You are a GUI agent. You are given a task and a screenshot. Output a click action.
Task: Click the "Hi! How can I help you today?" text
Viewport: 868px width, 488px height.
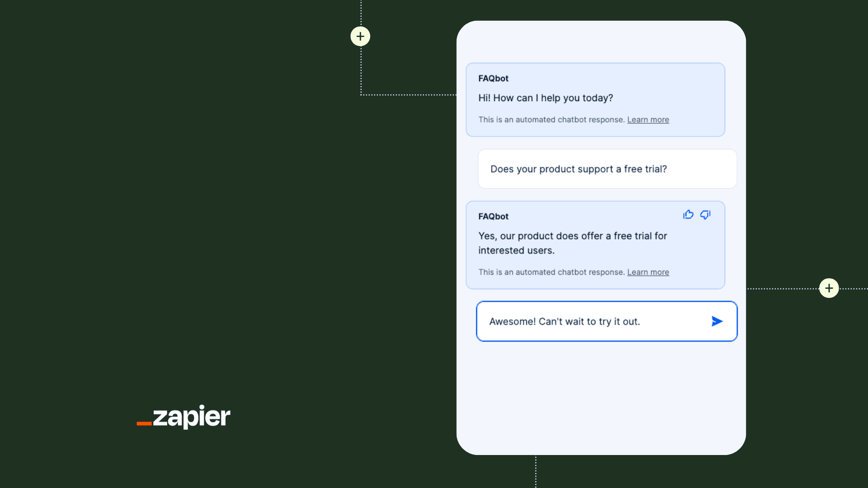coord(545,98)
